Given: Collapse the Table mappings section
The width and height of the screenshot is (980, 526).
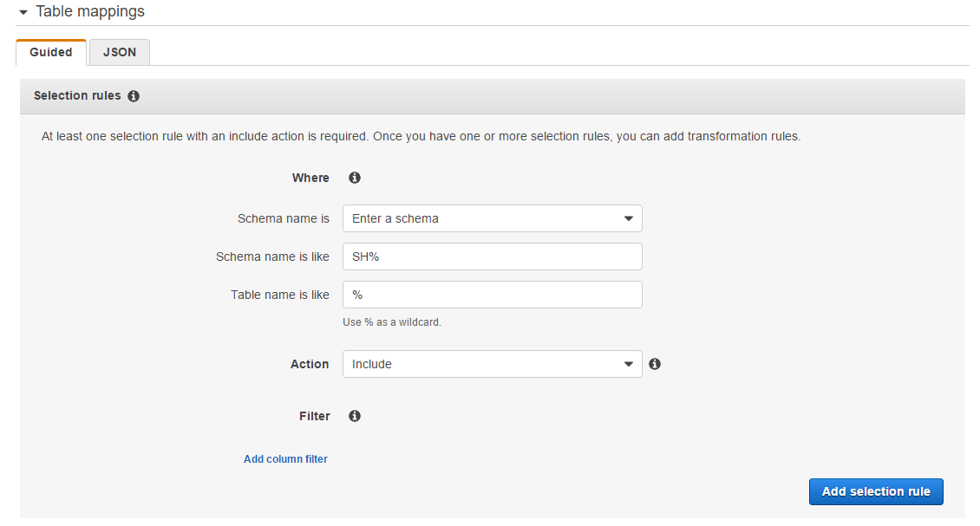Looking at the screenshot, I should coord(23,11).
